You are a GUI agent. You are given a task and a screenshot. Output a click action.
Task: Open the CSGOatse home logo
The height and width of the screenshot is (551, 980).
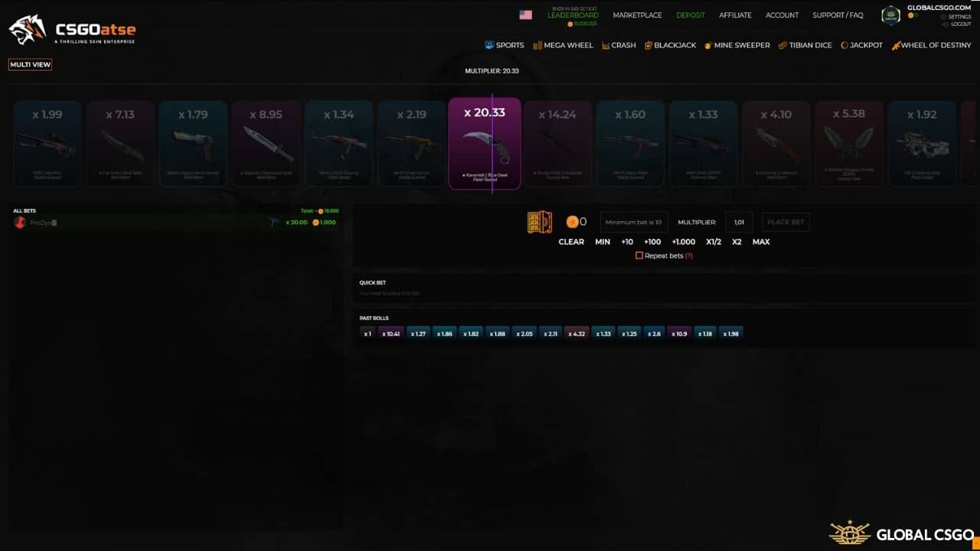point(72,30)
